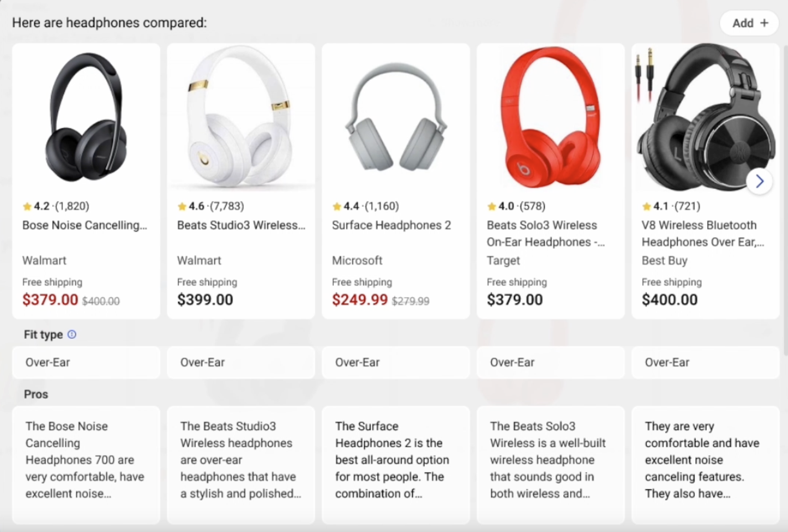Viewport: 788px width, 532px height.
Task: Click the star icon on V8 Wireless card
Action: point(646,206)
